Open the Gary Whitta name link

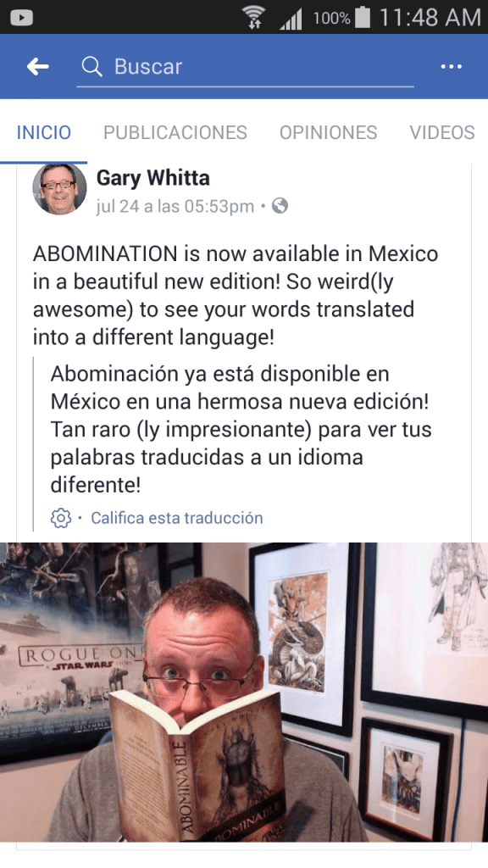(x=153, y=178)
